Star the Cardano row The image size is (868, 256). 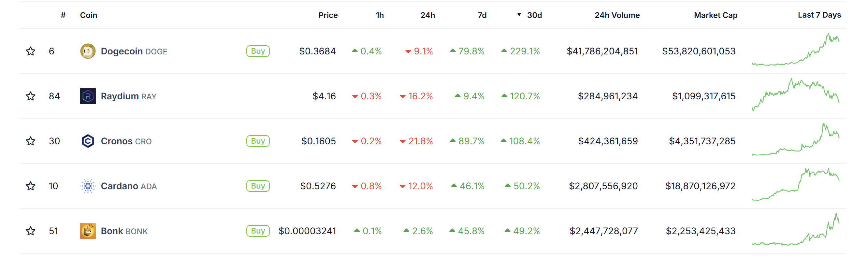(31, 186)
